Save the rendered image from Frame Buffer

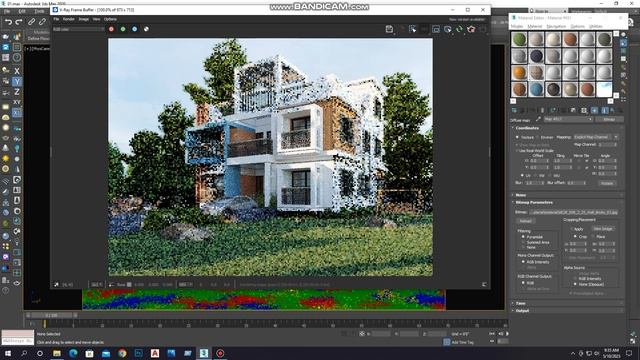[389, 29]
